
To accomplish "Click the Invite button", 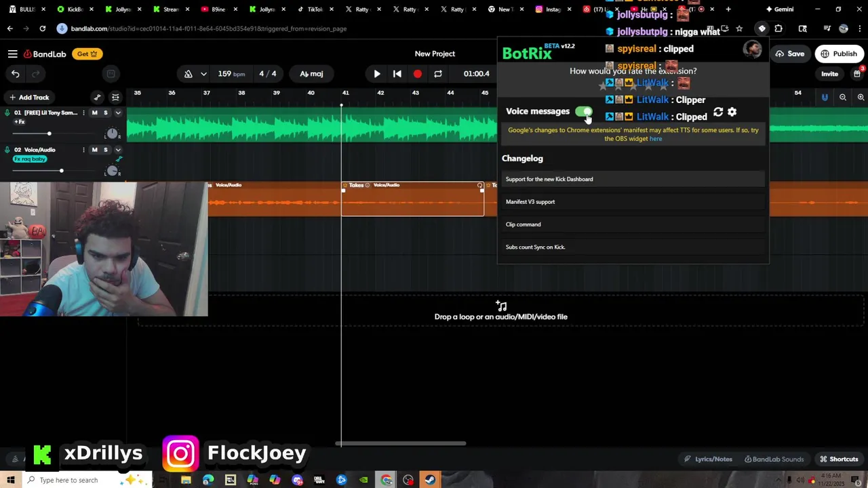I will pos(830,74).
